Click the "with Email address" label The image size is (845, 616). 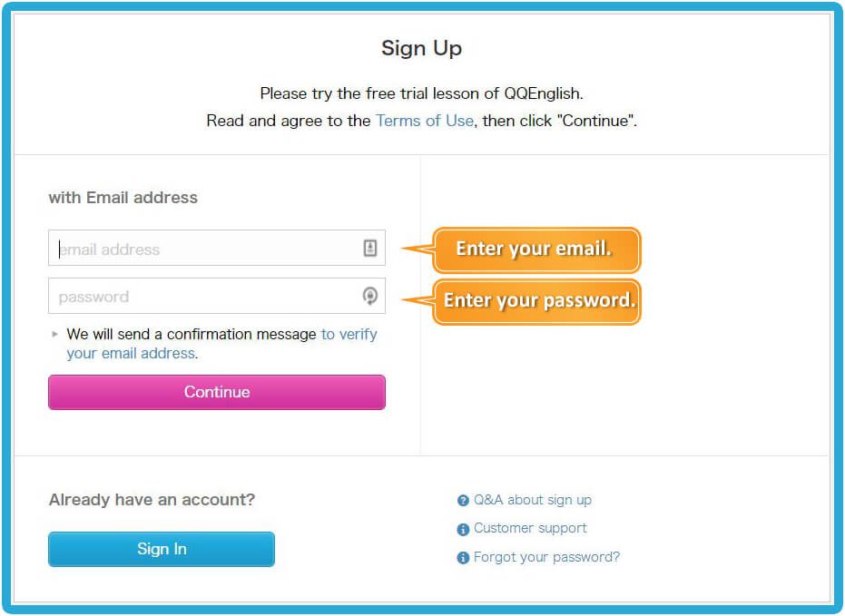tap(123, 197)
